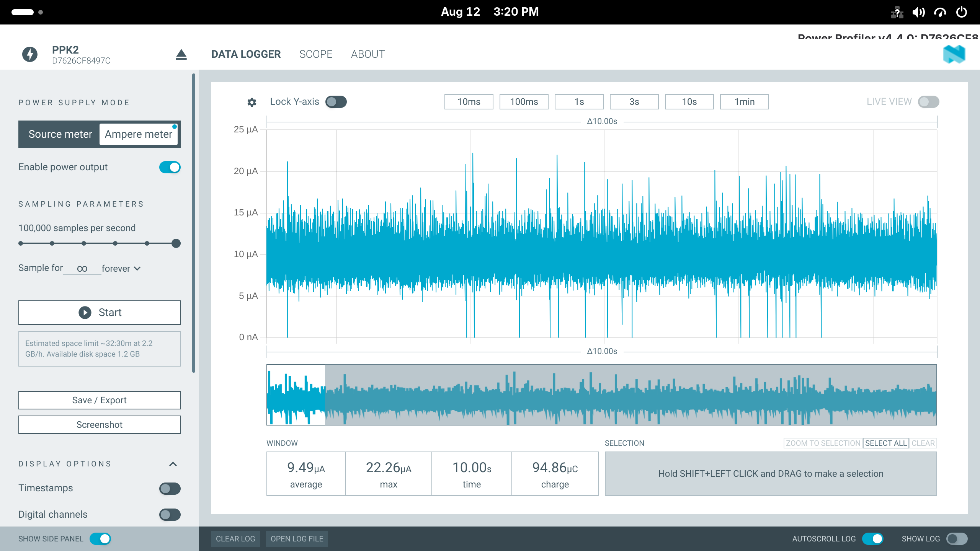Image resolution: width=980 pixels, height=551 pixels.
Task: Click the chart settings gear icon
Action: coord(252,102)
